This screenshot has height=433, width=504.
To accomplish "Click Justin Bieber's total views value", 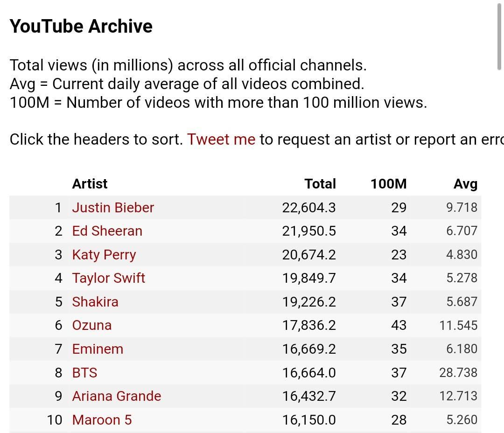I will (308, 208).
